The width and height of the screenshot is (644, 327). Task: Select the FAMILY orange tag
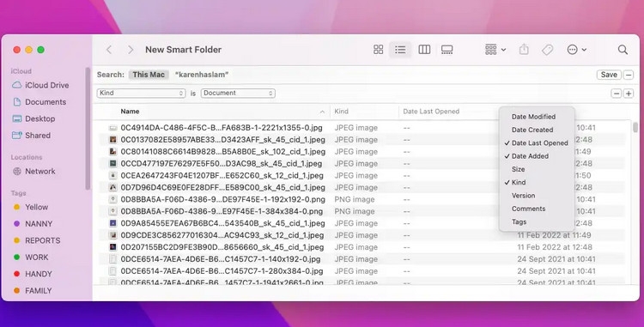tap(33, 291)
